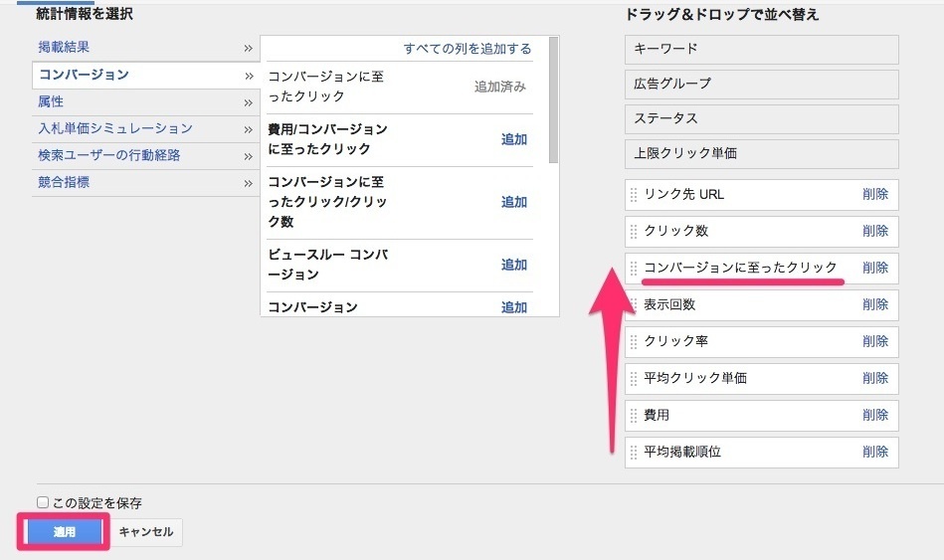944x560 pixels.
Task: Add ビュースルー コンバージョン column
Action: [513, 265]
